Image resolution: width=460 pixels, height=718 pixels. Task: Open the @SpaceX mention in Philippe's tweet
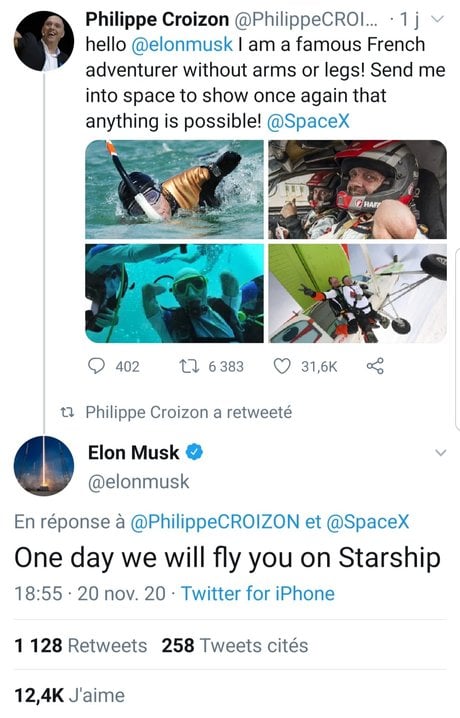308,121
